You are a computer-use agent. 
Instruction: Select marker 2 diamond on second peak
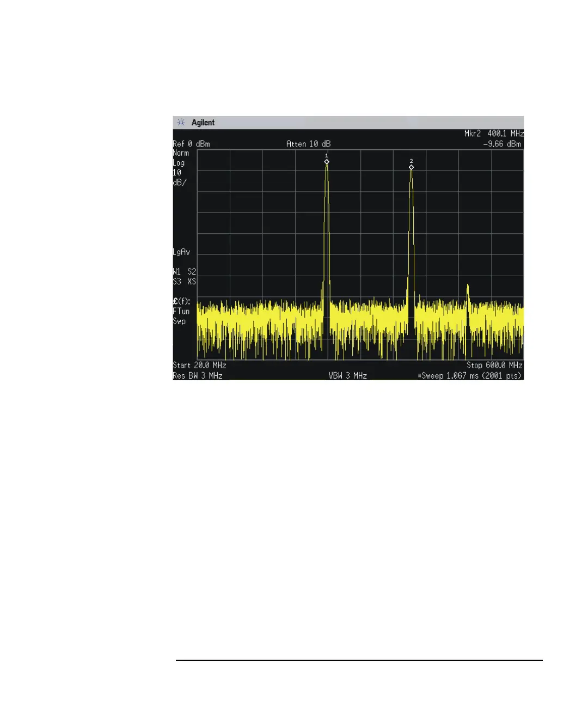click(411, 167)
